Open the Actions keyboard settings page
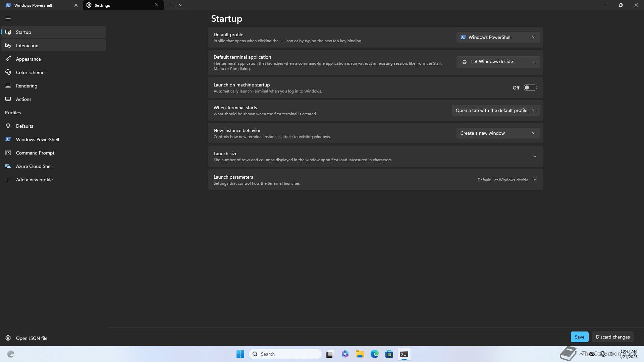Viewport: 644px width, 362px height. tap(23, 99)
